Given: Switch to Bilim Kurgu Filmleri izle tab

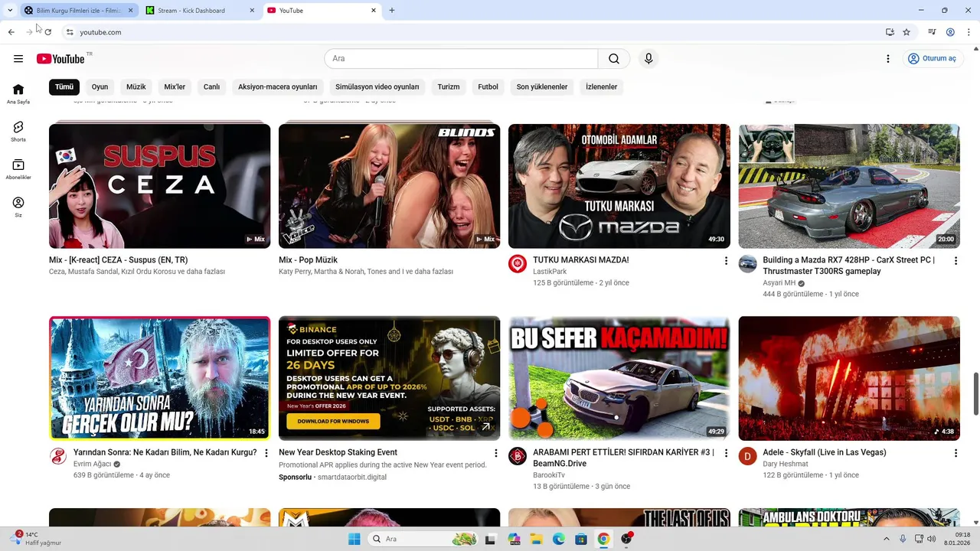Looking at the screenshot, I should (79, 11).
